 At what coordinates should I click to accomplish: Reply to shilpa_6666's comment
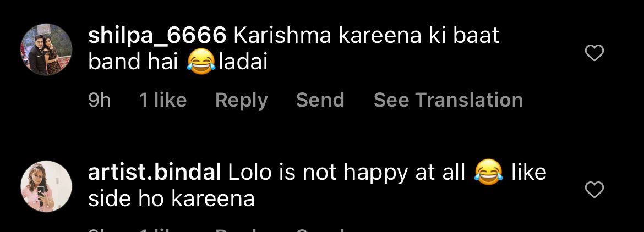click(242, 101)
